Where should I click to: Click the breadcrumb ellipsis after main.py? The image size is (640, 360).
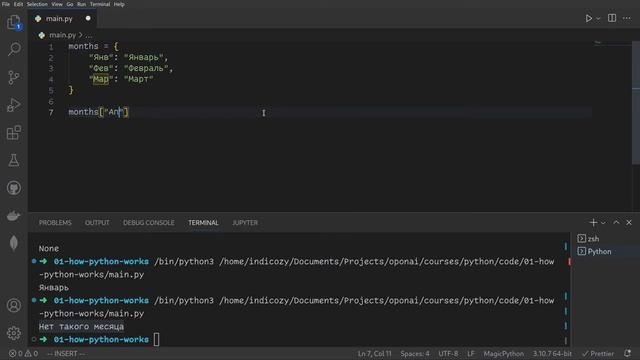(89, 36)
